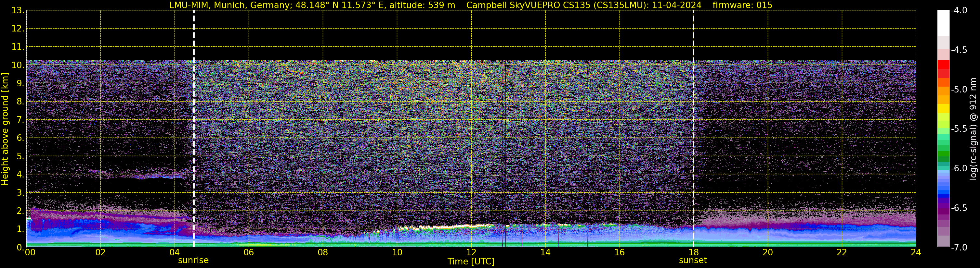The width and height of the screenshot is (980, 268).
Task: Click the 14 time tick label
Action: (545, 252)
